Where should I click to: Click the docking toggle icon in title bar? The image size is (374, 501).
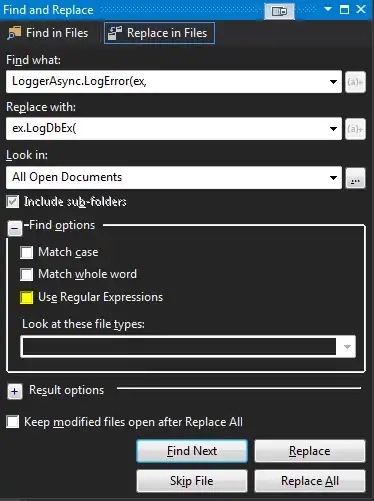(x=279, y=11)
